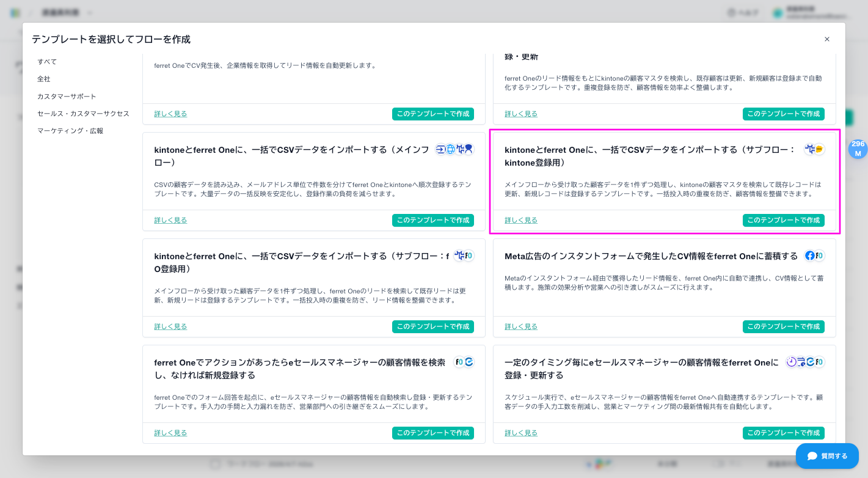Open 詳しく見る for the メインフロー template

(170, 220)
